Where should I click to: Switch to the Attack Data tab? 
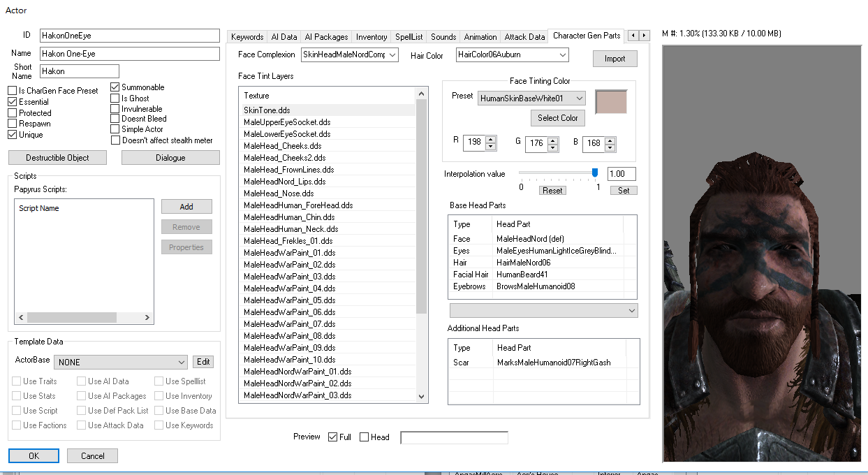click(x=524, y=37)
